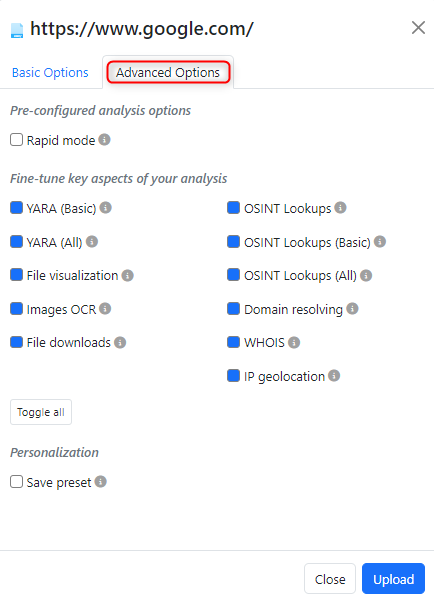Click info icon beside Domain resolving

352,309
